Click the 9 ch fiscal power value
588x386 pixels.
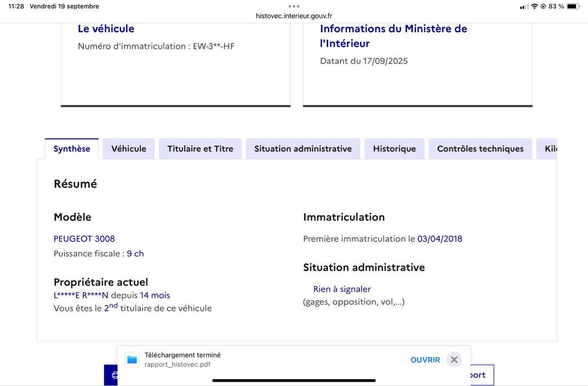pos(135,254)
